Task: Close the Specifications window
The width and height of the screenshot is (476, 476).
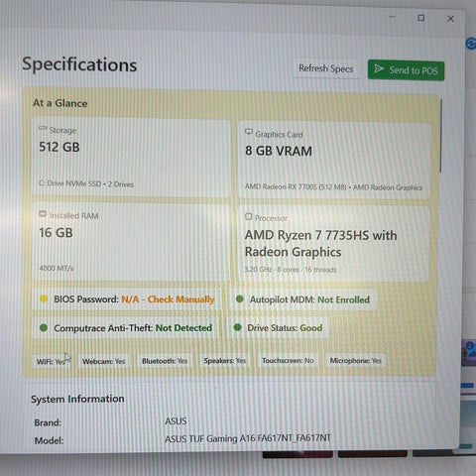Action: coord(450,19)
